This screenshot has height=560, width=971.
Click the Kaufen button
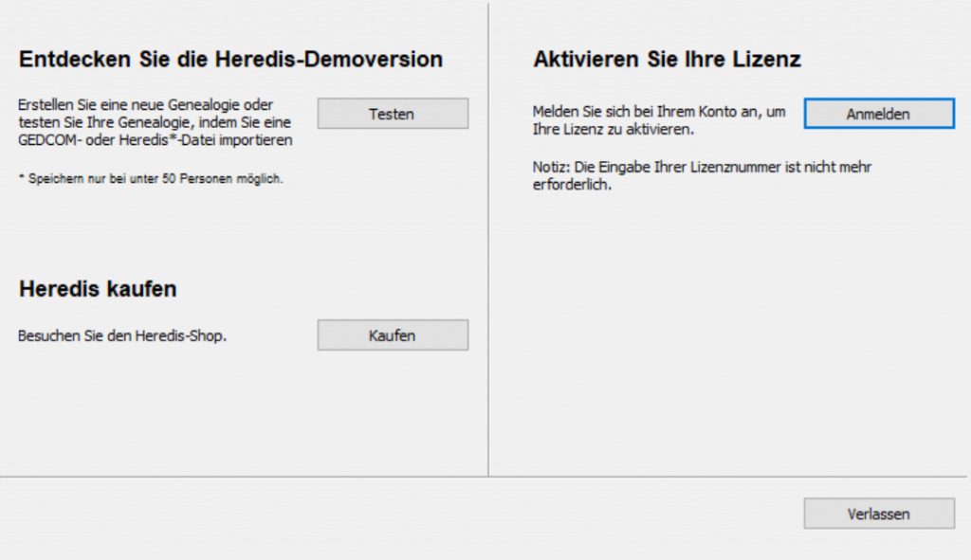[392, 334]
